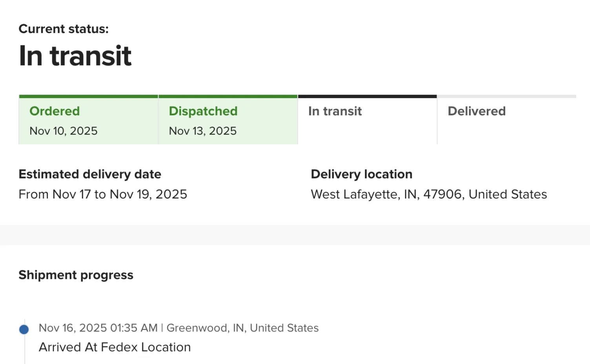Image resolution: width=590 pixels, height=364 pixels.
Task: Click the grey progress bar above Delivered
Action: pyautogui.click(x=506, y=96)
